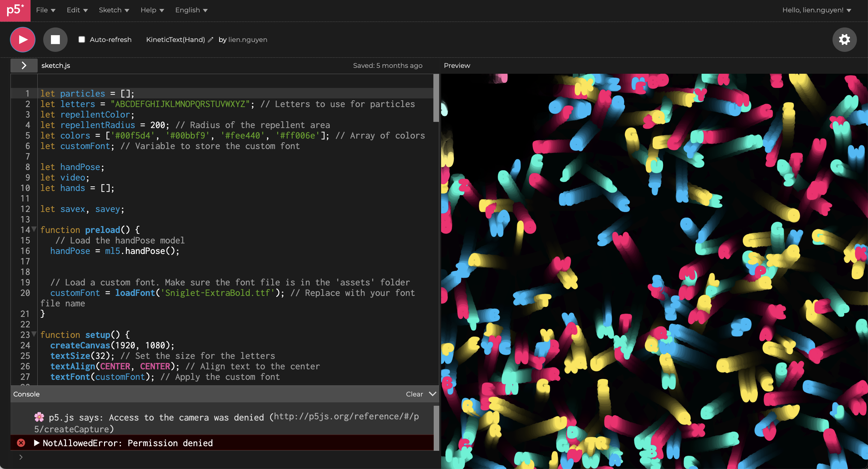Click line number 12 in the gutter
The height and width of the screenshot is (469, 868).
tap(25, 209)
